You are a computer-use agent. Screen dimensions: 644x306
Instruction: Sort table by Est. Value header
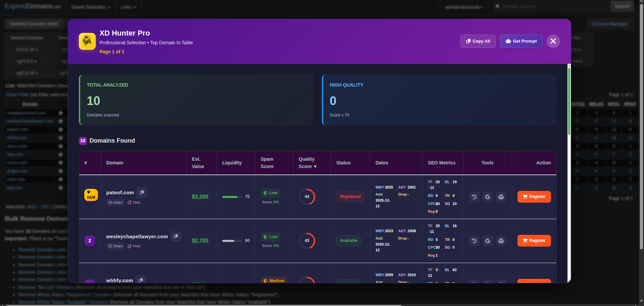198,163
